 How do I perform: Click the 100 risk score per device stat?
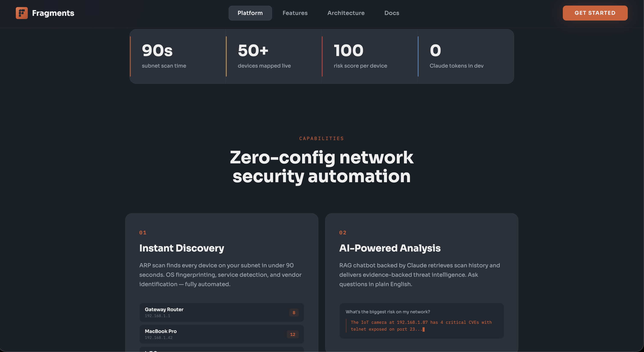[x=369, y=56]
